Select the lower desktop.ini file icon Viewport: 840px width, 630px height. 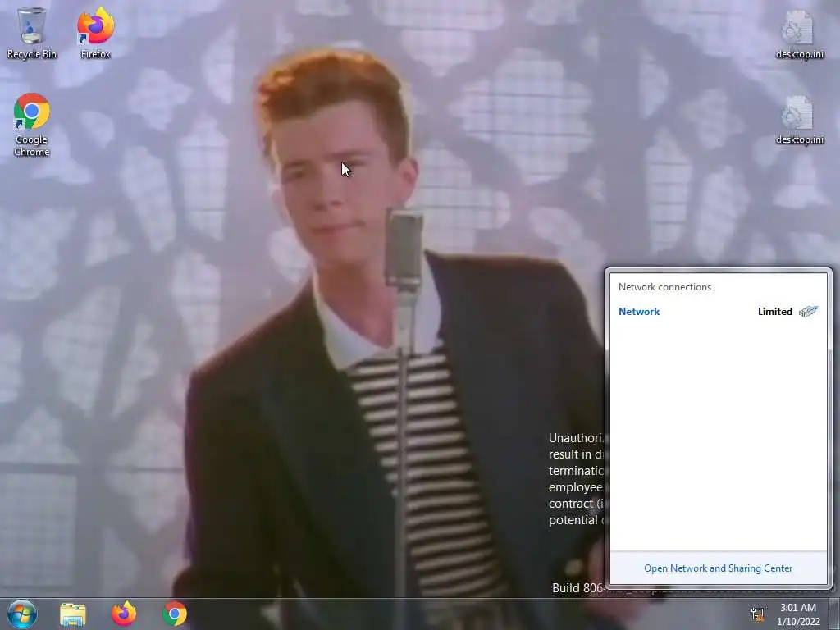799,120
